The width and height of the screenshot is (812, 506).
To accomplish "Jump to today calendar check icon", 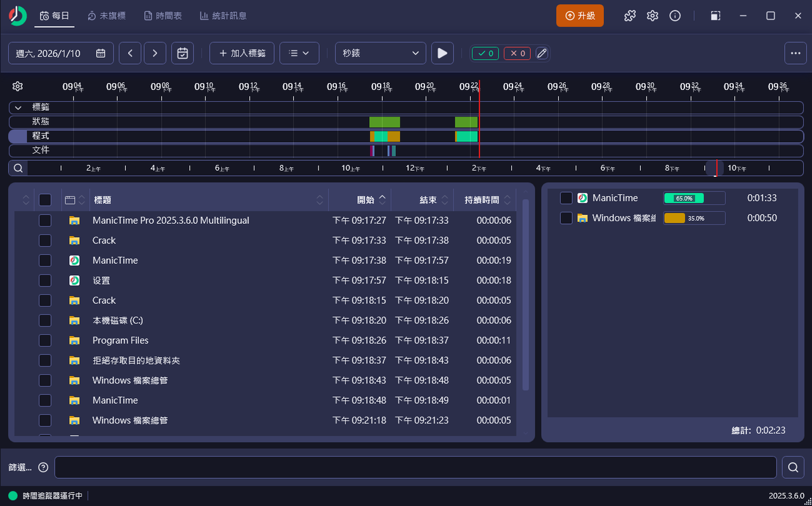I will (x=183, y=53).
